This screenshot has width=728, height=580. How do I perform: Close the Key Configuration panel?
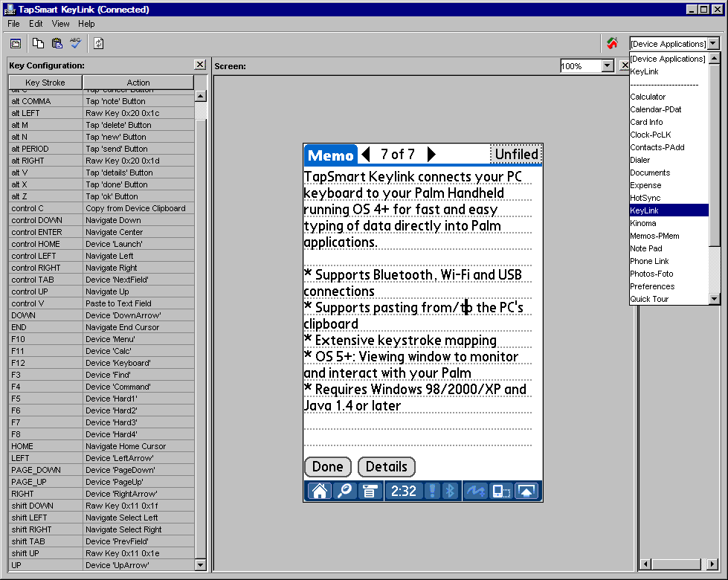(199, 65)
